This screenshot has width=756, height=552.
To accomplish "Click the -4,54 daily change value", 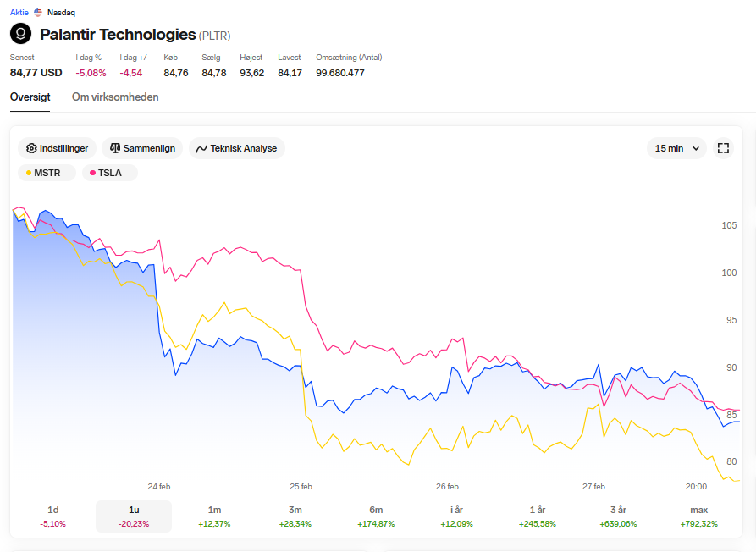I will coord(131,73).
